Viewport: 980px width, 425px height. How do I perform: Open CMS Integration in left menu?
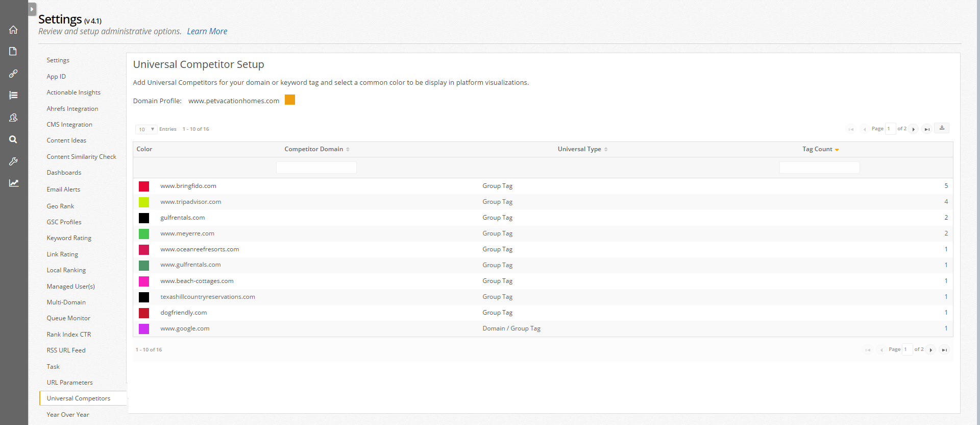tap(69, 125)
